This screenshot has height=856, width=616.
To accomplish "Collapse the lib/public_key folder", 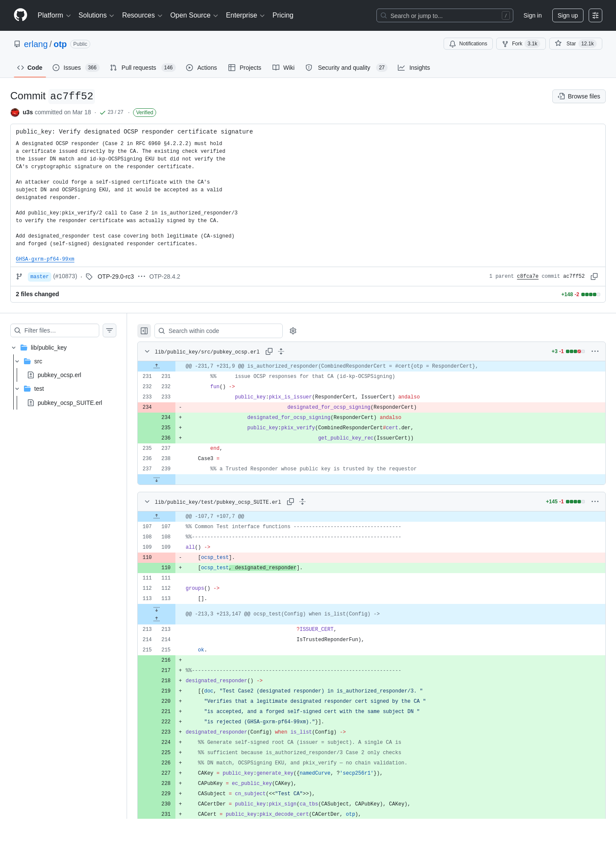I will click(x=14, y=348).
